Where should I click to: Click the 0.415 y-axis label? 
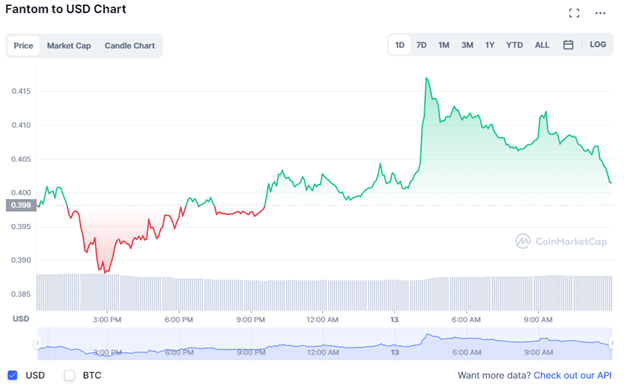coord(21,91)
